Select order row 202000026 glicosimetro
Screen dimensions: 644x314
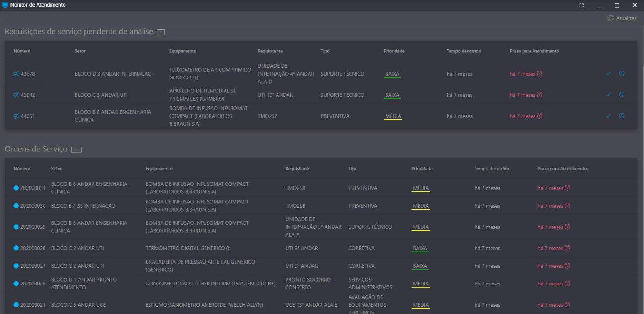click(210, 284)
